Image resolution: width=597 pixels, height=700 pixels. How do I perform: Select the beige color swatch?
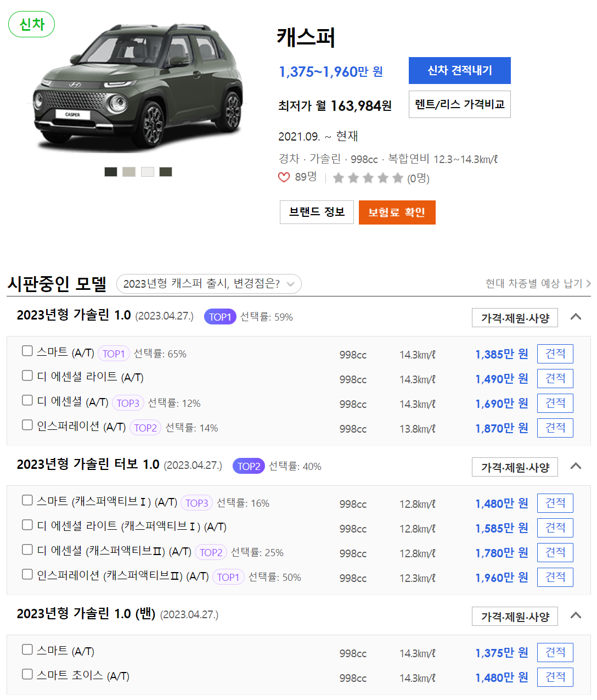tap(129, 172)
